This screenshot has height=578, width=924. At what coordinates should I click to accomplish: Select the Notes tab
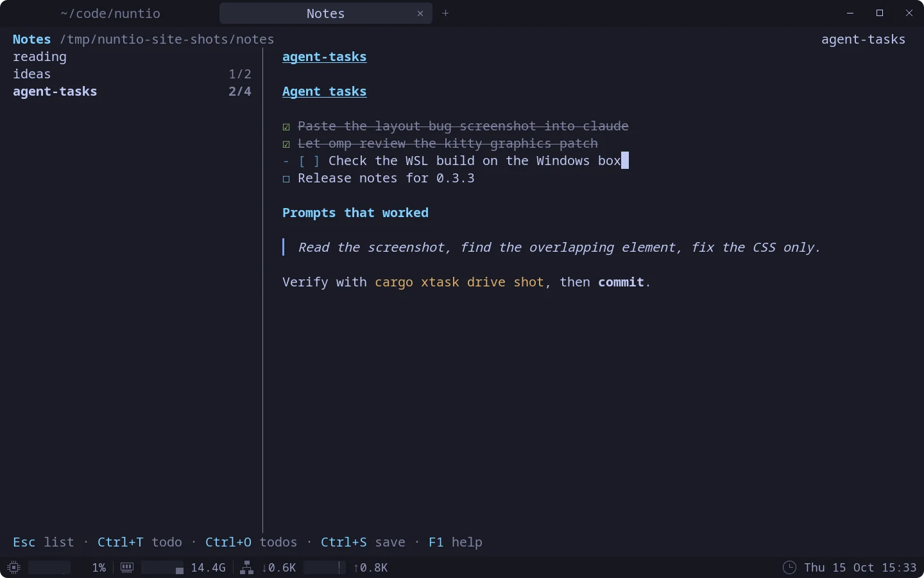click(326, 13)
